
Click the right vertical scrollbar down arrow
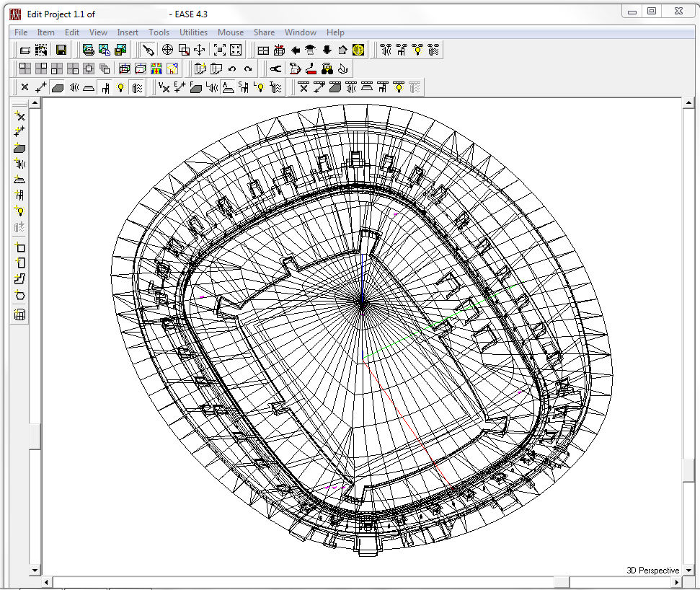(688, 571)
